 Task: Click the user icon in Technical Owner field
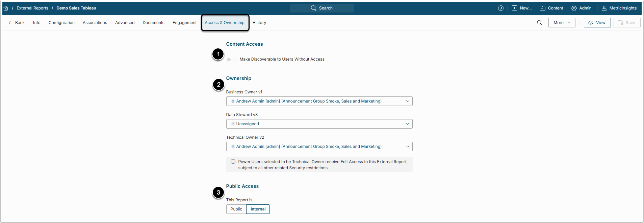pos(233,147)
